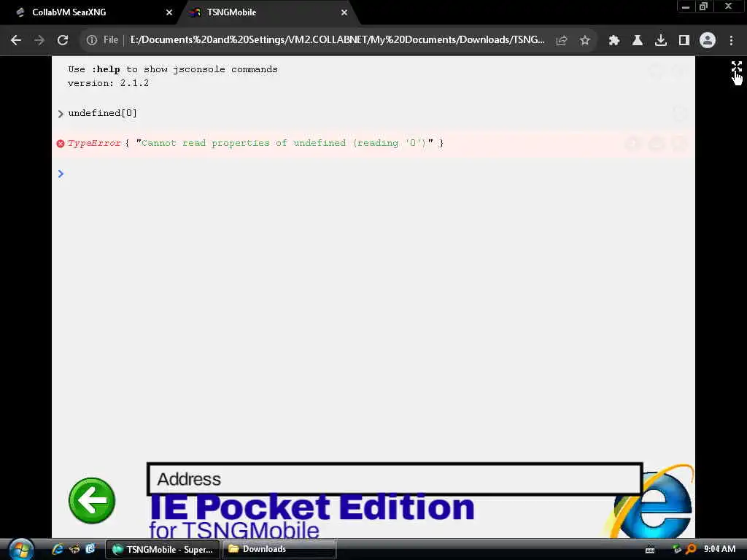
Task: Click the keyboard icon in system tray
Action: (650, 550)
